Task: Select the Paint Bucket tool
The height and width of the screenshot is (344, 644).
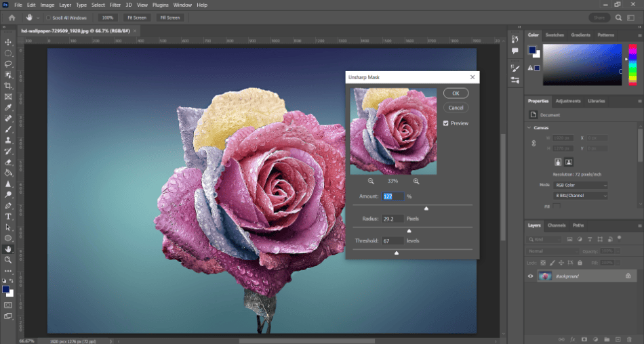Action: [8, 173]
